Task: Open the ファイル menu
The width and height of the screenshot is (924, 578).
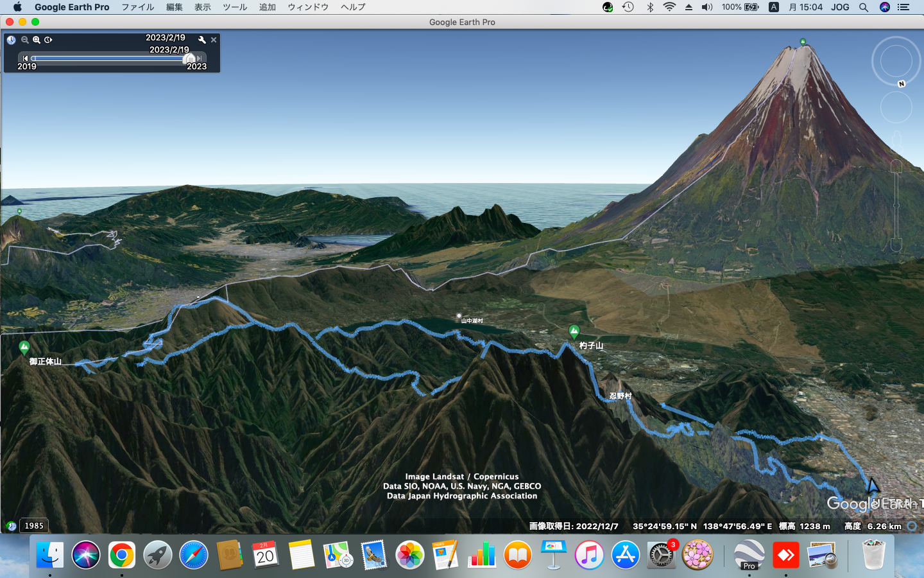Action: tap(137, 7)
